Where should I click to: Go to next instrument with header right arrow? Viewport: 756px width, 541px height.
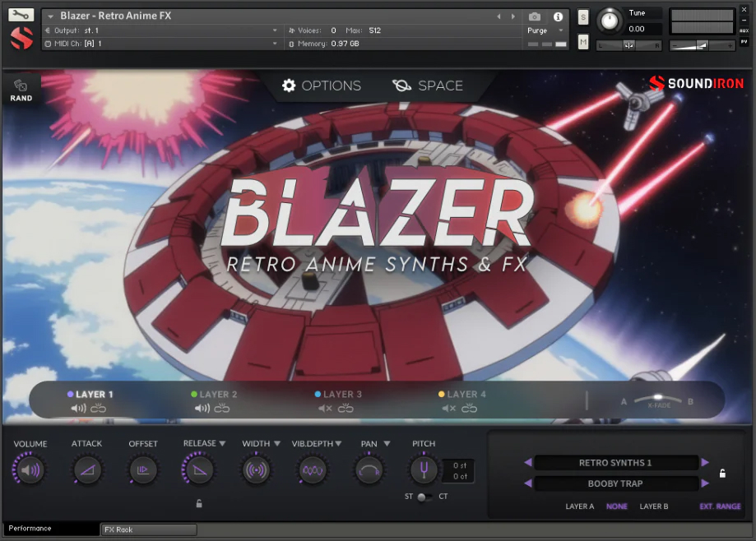point(513,17)
